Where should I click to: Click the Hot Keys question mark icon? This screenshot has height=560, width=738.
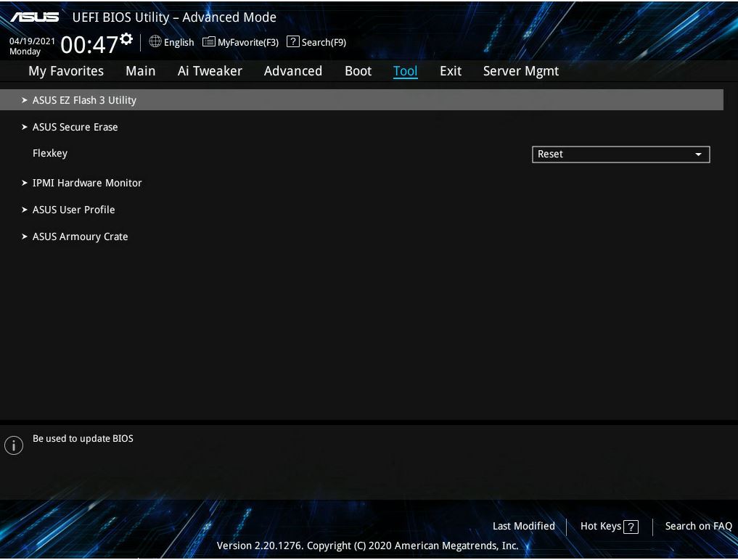[631, 527]
